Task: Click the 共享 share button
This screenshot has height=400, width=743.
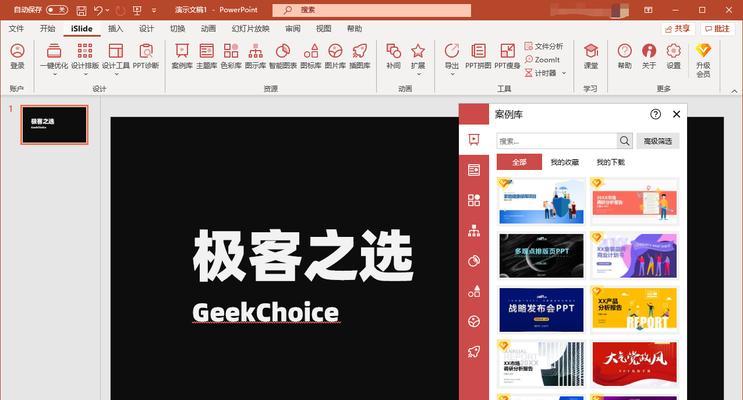Action: click(678, 29)
